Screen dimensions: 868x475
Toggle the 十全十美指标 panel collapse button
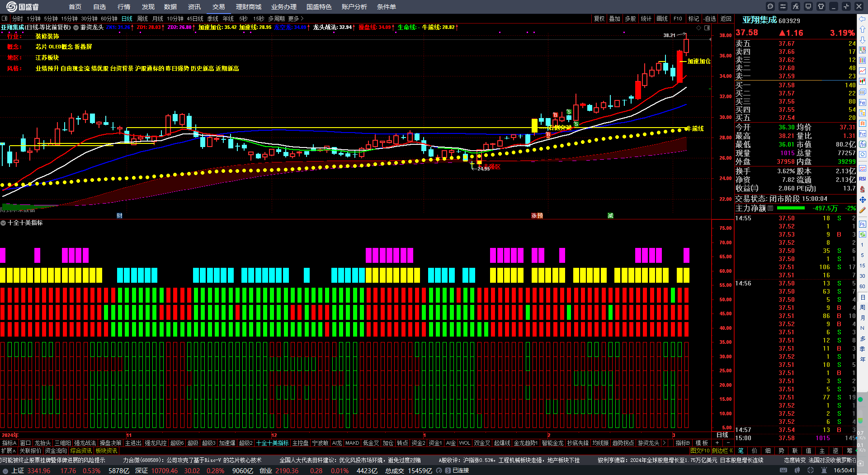pyautogui.click(x=3, y=223)
